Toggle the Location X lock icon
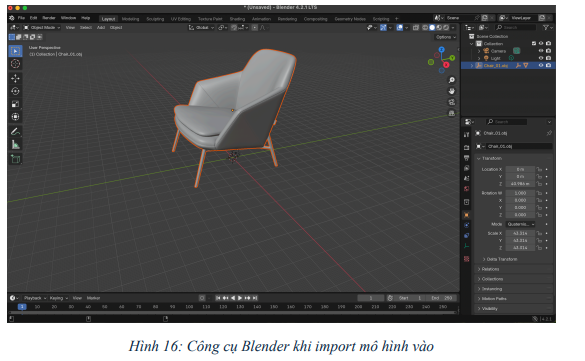This screenshot has height=361, width=585. pyautogui.click(x=539, y=169)
